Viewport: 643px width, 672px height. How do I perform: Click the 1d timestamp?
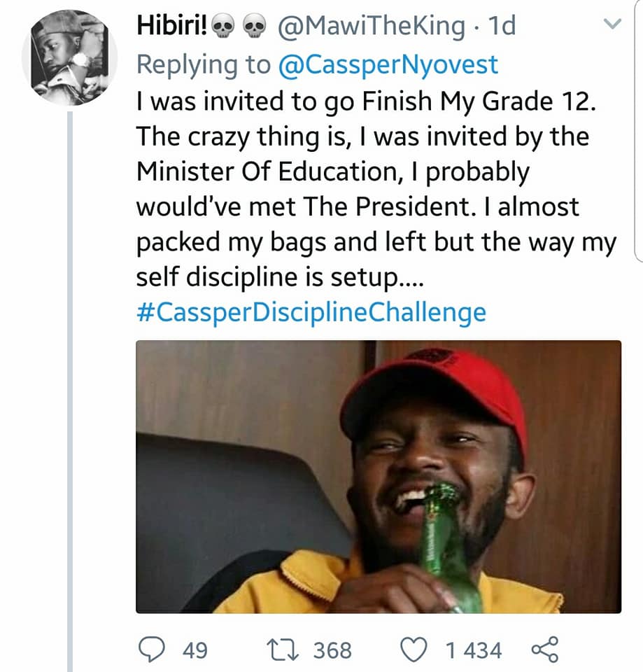(502, 26)
